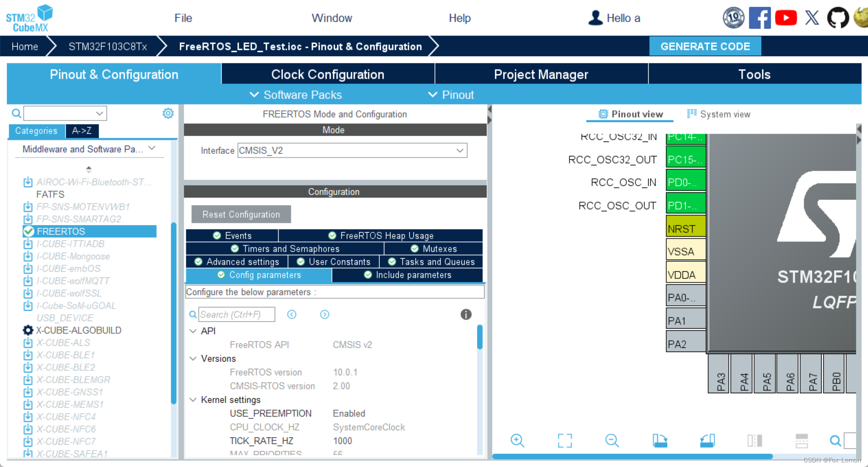Open the Software Packs dropdown menu
Viewport: 868px width, 467px height.
[x=296, y=95]
